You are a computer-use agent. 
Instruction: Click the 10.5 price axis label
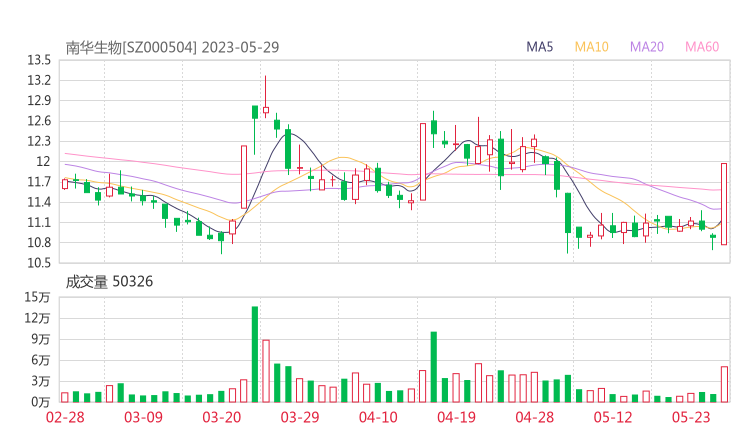click(39, 263)
